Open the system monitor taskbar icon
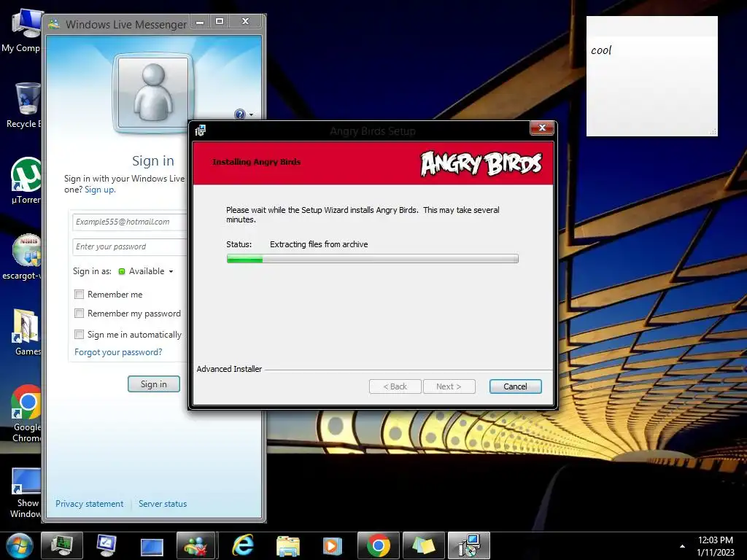 [x=62, y=545]
